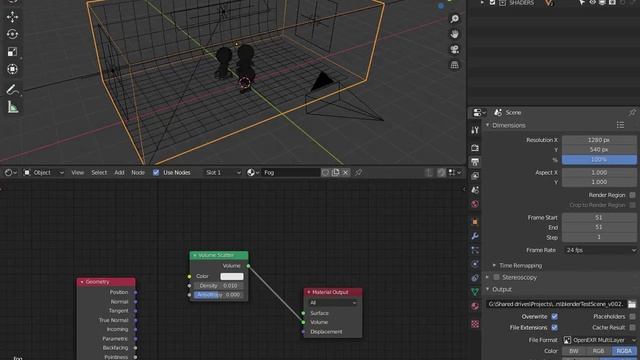Open the Render properties tab
This screenshot has height=360, width=640.
pyautogui.click(x=475, y=148)
